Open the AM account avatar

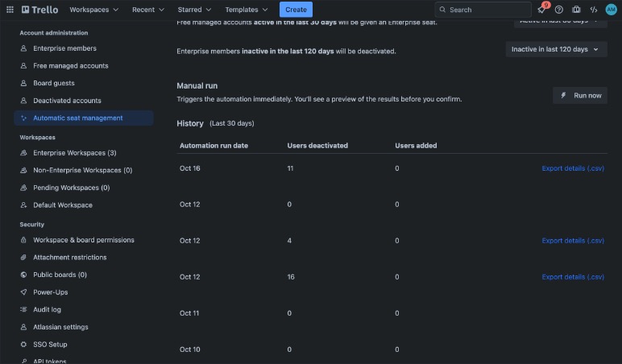click(611, 10)
